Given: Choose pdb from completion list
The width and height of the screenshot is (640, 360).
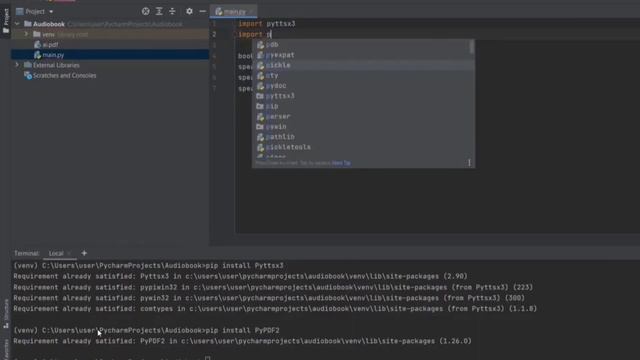Looking at the screenshot, I should [x=363, y=44].
